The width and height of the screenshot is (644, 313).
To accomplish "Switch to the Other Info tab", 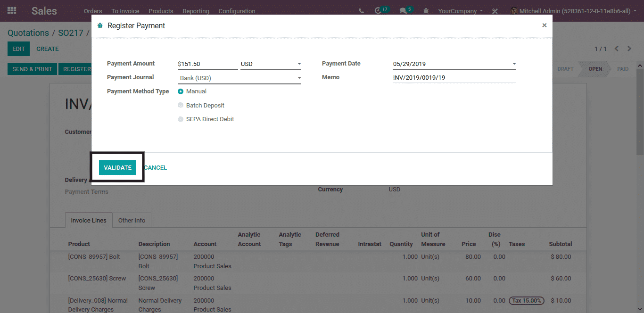I will coord(132,220).
